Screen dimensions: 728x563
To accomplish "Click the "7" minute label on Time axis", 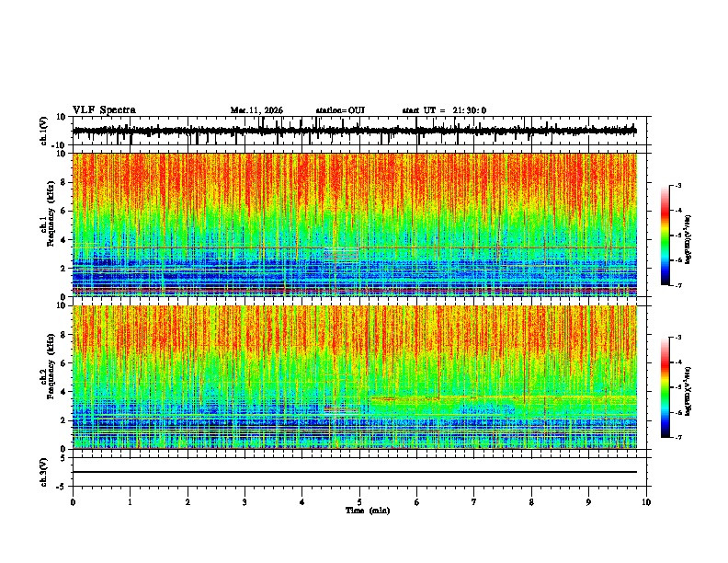I will [474, 502].
